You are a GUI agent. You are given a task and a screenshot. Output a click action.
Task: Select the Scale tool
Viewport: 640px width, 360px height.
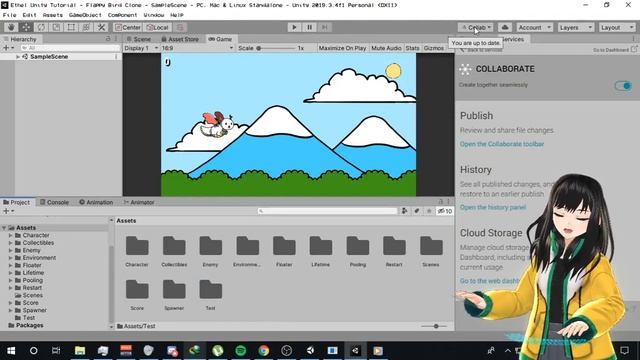pos(56,27)
